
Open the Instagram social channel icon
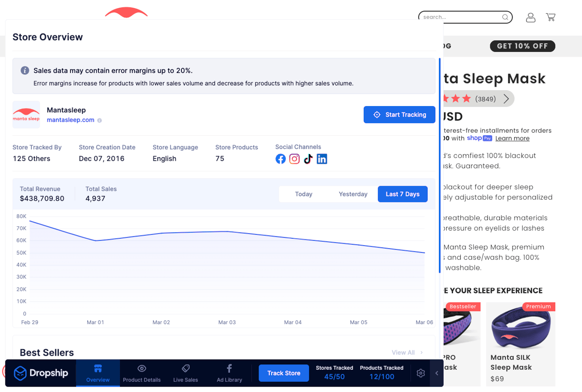294,159
